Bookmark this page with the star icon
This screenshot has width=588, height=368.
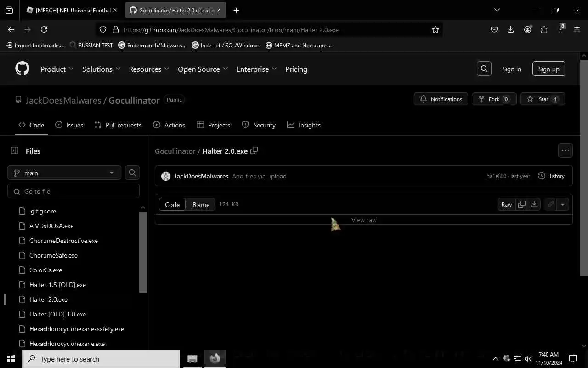coord(435,29)
